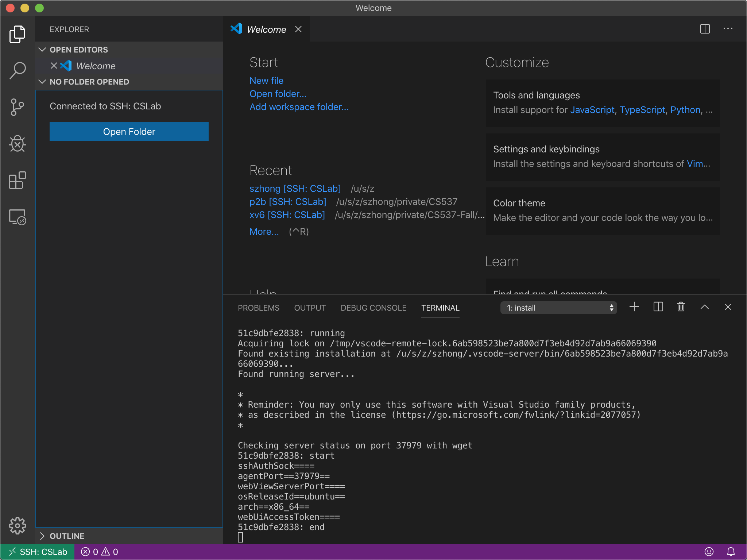
Task: Open the Debug view icon
Action: [x=17, y=144]
